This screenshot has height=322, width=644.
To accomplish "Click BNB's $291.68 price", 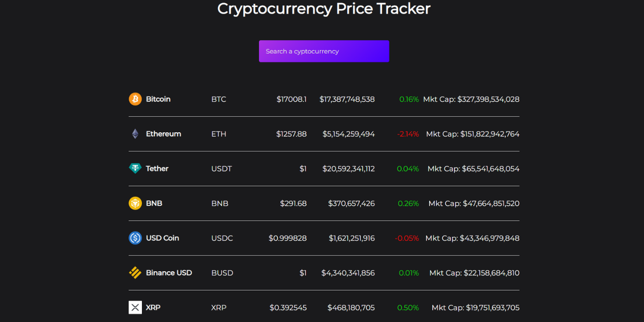I will 293,203.
